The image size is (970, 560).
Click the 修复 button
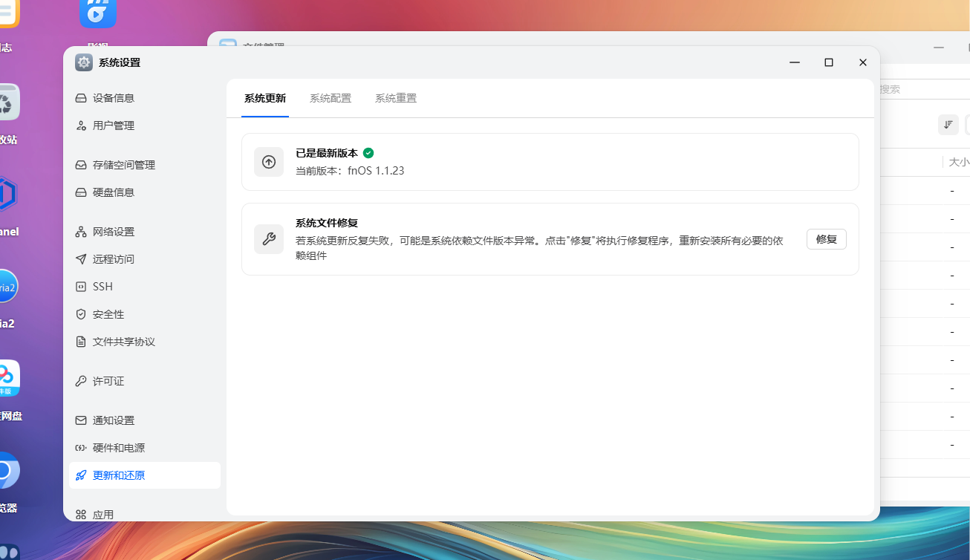click(x=827, y=239)
